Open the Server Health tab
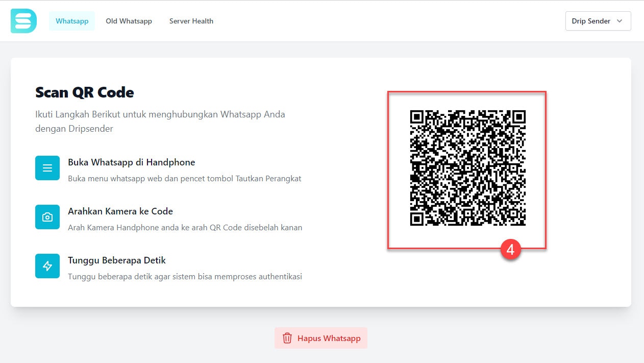Image resolution: width=644 pixels, height=363 pixels. pyautogui.click(x=191, y=21)
